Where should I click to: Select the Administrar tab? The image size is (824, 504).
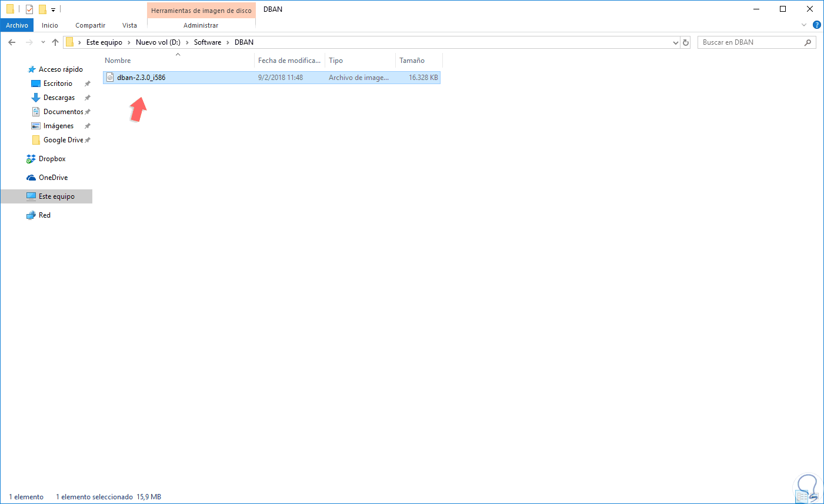201,25
